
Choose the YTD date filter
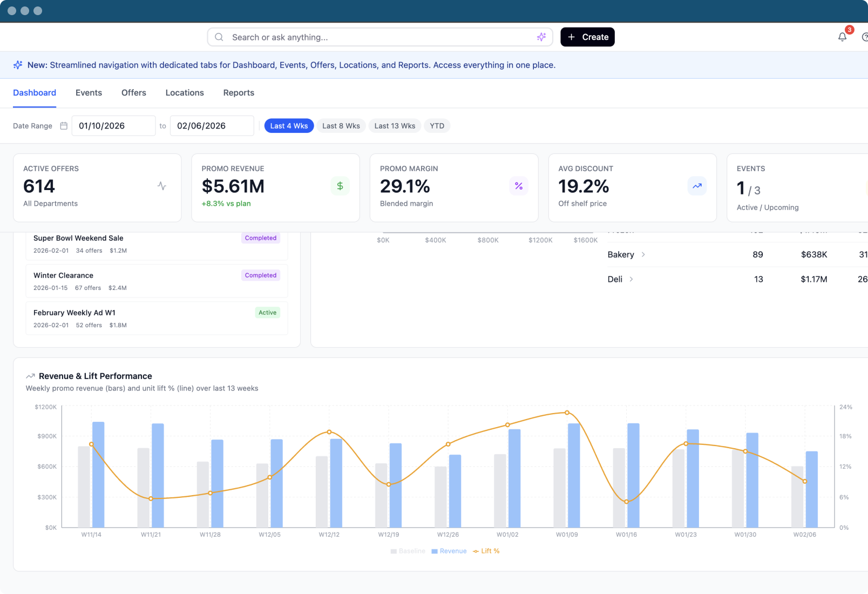pyautogui.click(x=437, y=126)
